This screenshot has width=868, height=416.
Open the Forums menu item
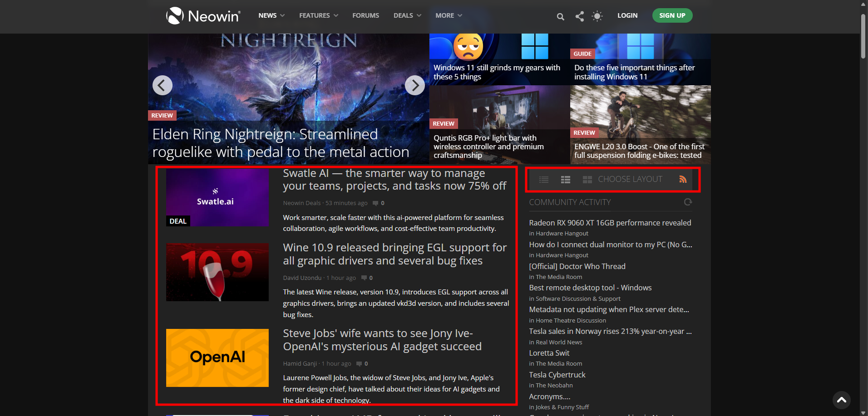[x=366, y=15]
